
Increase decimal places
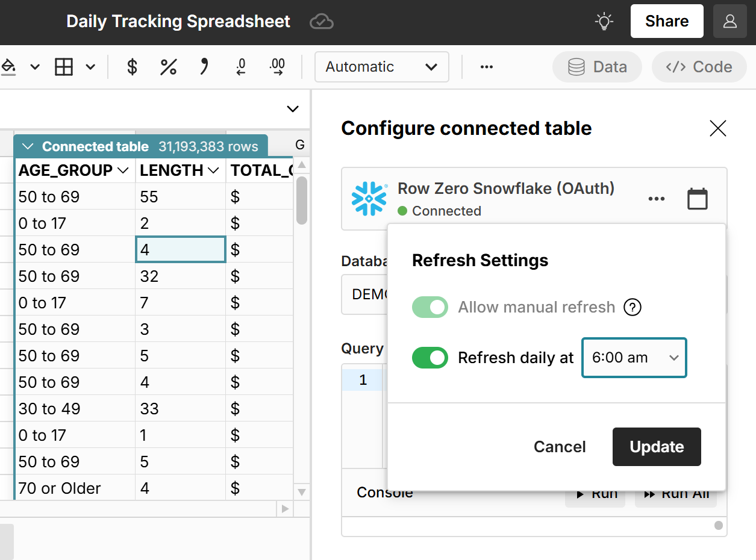(277, 67)
